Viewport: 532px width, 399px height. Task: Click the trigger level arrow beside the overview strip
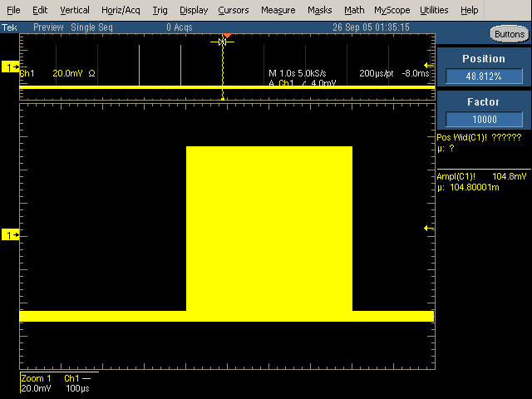[429, 66]
